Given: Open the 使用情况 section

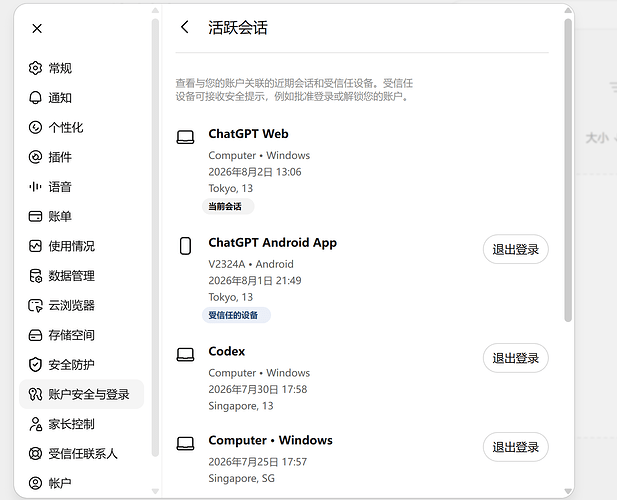Looking at the screenshot, I should tap(81, 246).
